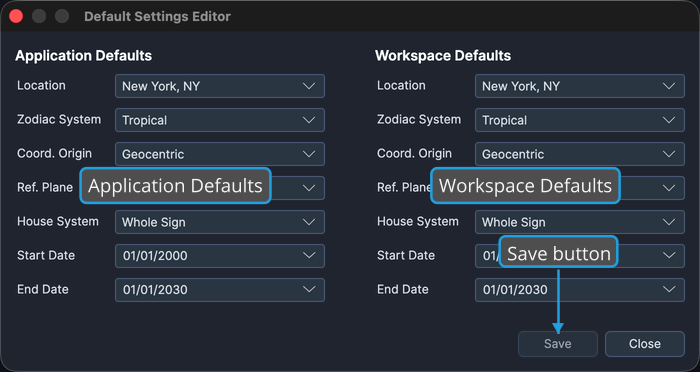Image resolution: width=700 pixels, height=372 pixels.
Task: Expand Workspace Defaults Start Date dropdown arrow
Action: point(669,256)
